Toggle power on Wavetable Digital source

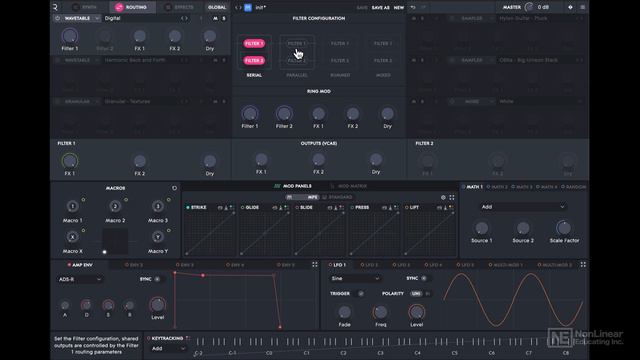coord(57,18)
